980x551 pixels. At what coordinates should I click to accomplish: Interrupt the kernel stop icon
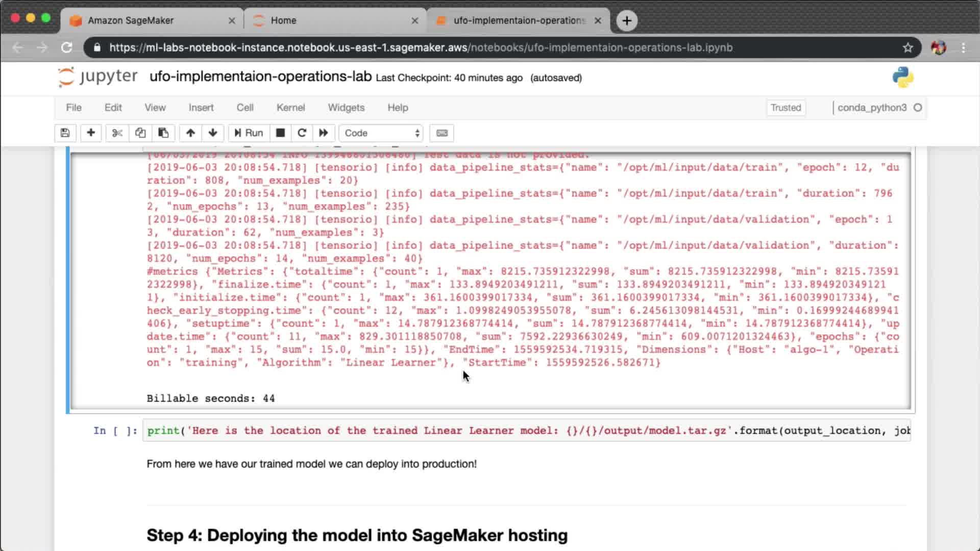click(280, 133)
